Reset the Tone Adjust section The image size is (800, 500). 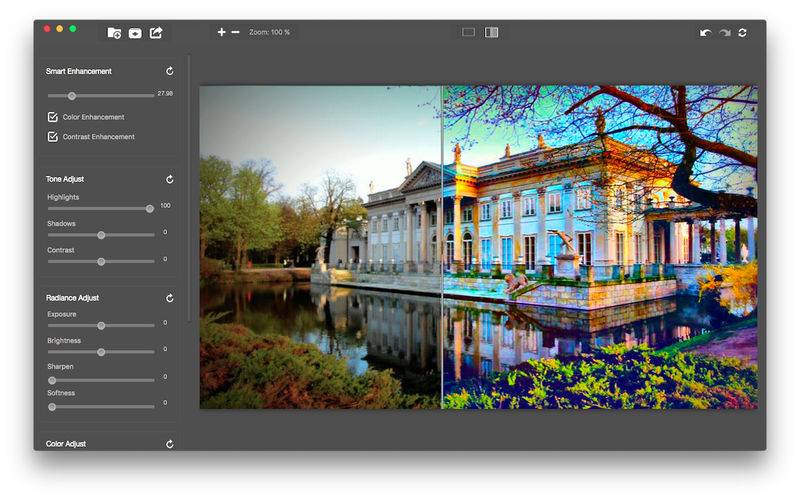click(x=170, y=179)
